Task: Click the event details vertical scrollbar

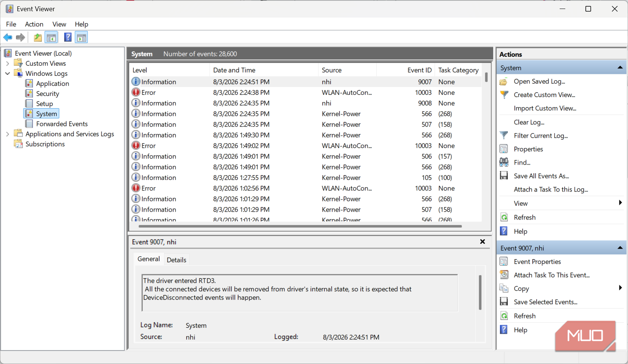Action: coord(480,292)
